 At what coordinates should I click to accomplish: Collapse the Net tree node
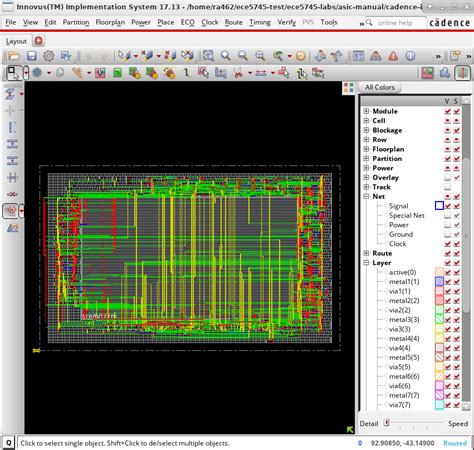pyautogui.click(x=366, y=196)
